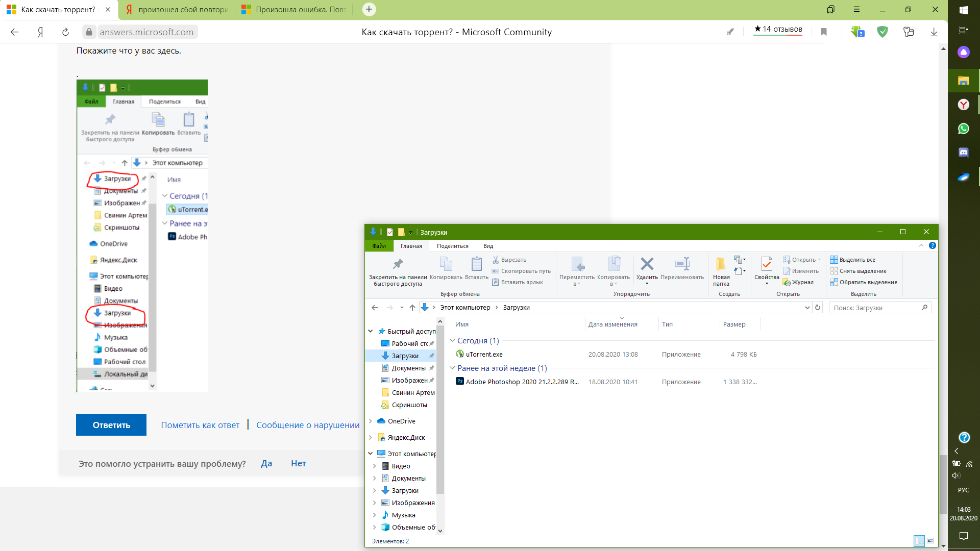This screenshot has width=980, height=551.
Task: Open the Файл menu in Explorer
Action: (379, 246)
